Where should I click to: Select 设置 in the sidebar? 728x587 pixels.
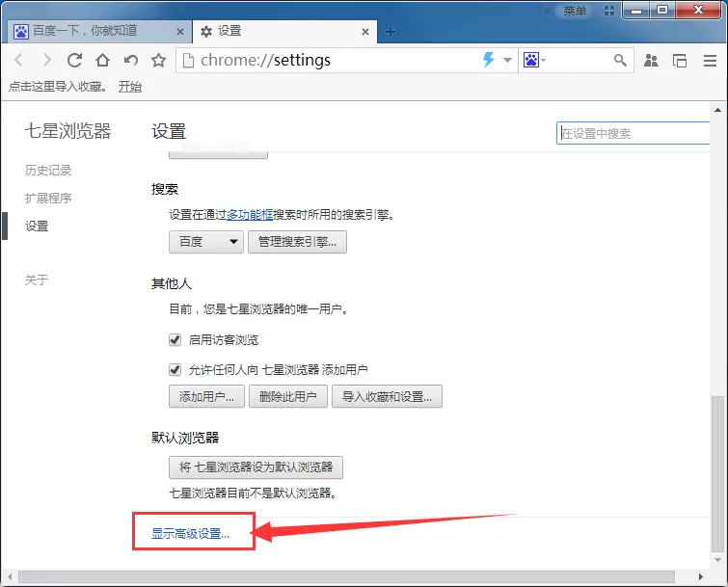(x=37, y=226)
